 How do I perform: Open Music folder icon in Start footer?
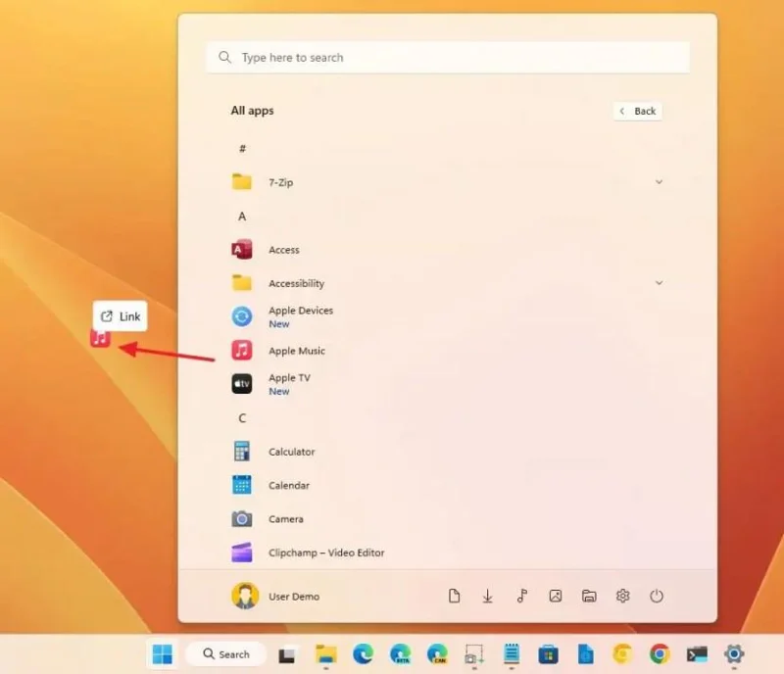[521, 596]
